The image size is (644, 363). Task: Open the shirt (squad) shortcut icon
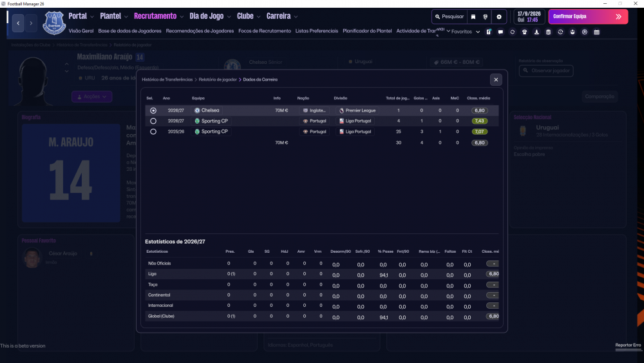524,32
